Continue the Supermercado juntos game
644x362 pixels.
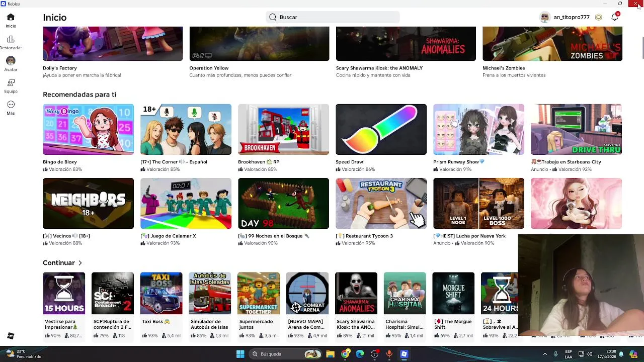(259, 293)
